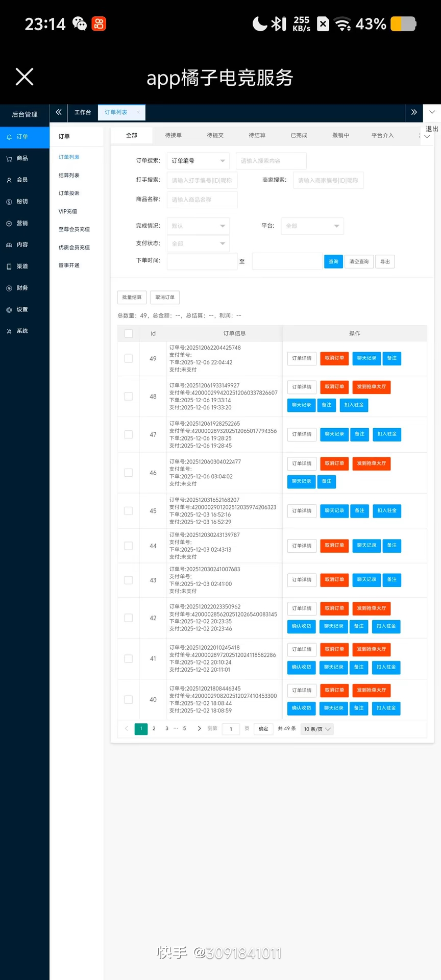Open the 会员 section via its user icon

coord(9,180)
